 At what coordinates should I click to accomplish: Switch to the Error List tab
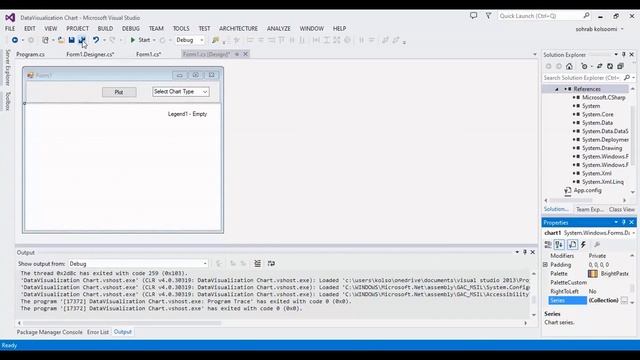coord(98,332)
